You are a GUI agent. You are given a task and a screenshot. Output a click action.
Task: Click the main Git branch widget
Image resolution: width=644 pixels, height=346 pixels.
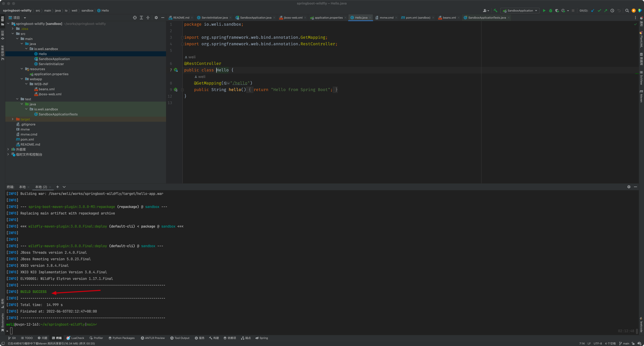click(x=624, y=343)
